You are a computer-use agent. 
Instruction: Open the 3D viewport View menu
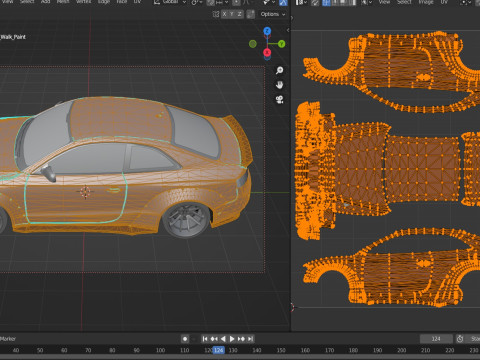click(x=7, y=2)
